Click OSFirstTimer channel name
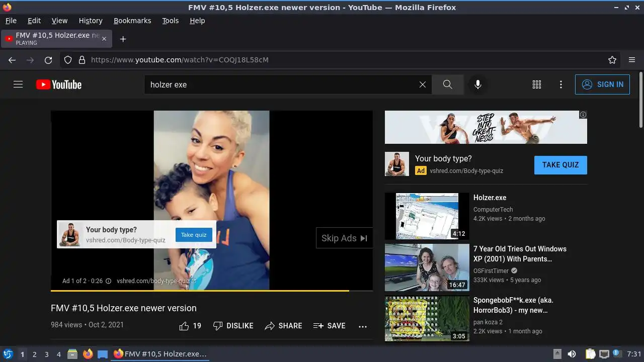644x362 pixels. click(x=491, y=271)
